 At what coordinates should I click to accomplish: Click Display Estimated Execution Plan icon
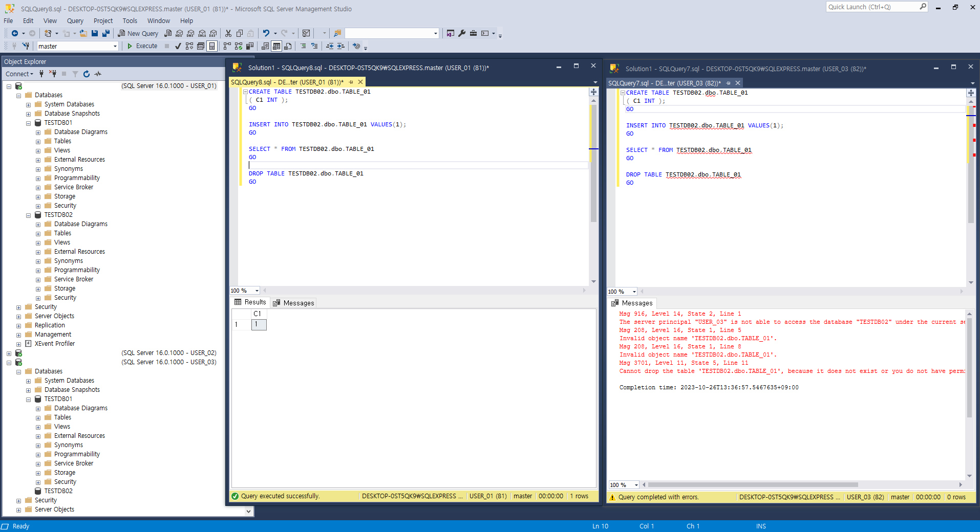[189, 46]
